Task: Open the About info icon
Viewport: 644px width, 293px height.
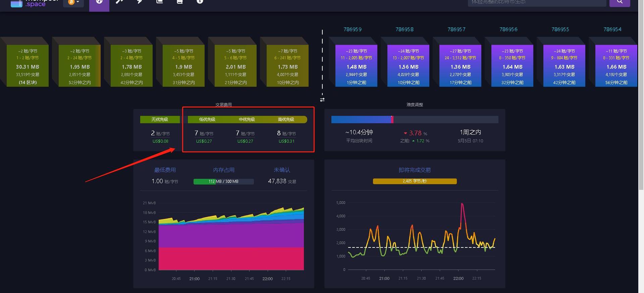Action: click(x=200, y=2)
